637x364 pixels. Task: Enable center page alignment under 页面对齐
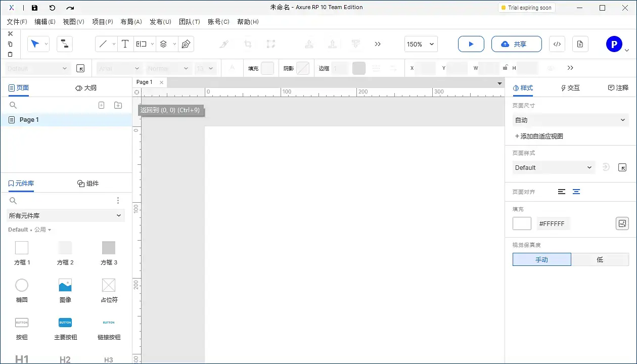[576, 192]
